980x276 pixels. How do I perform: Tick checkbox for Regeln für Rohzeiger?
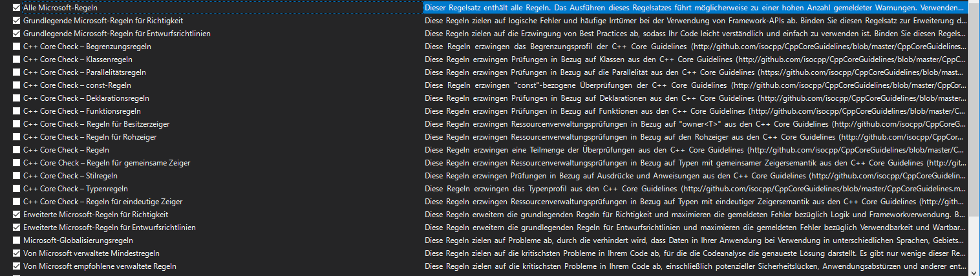pyautogui.click(x=17, y=136)
